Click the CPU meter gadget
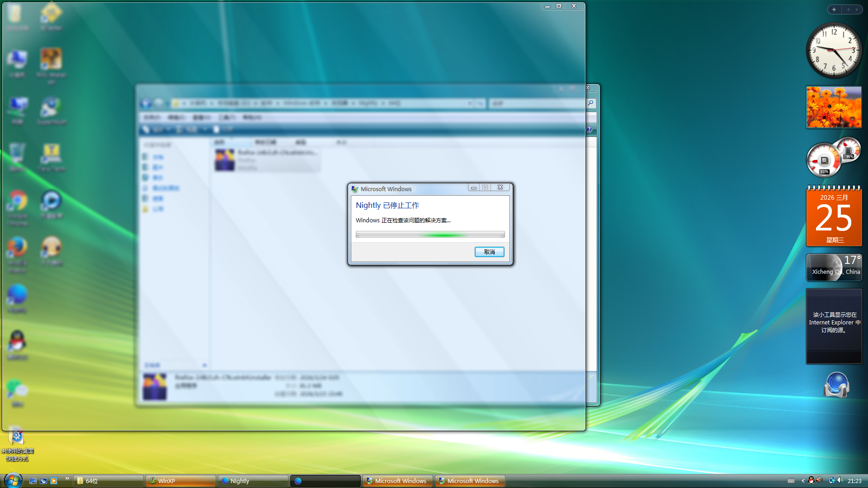This screenshot has height=488, width=868. tap(825, 160)
